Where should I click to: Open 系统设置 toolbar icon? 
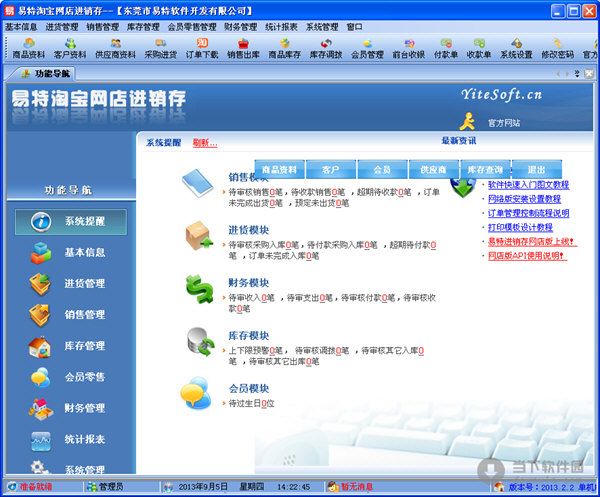click(516, 49)
